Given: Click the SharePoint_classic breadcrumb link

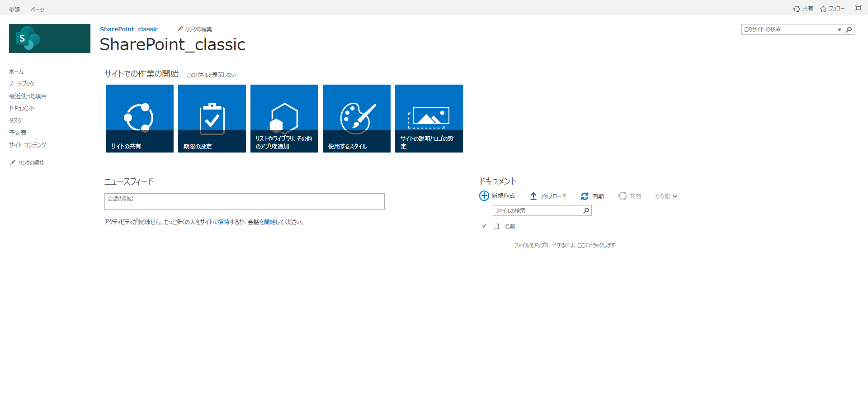Looking at the screenshot, I should [x=129, y=29].
